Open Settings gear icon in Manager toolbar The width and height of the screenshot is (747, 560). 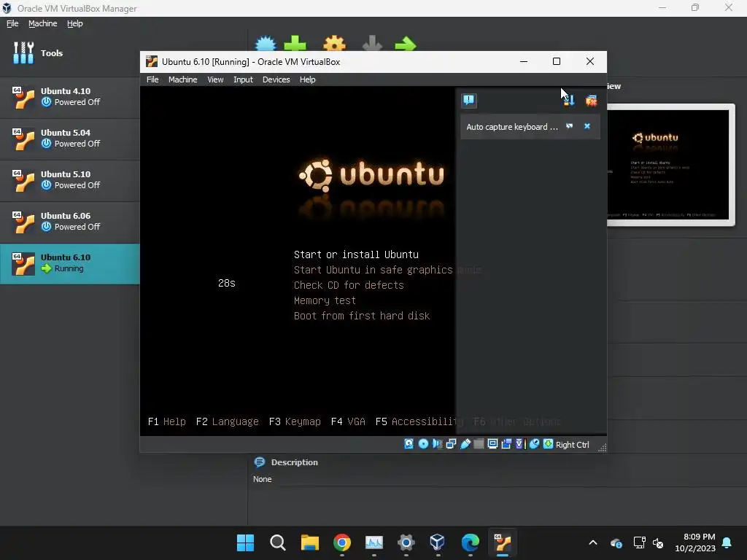[334, 43]
